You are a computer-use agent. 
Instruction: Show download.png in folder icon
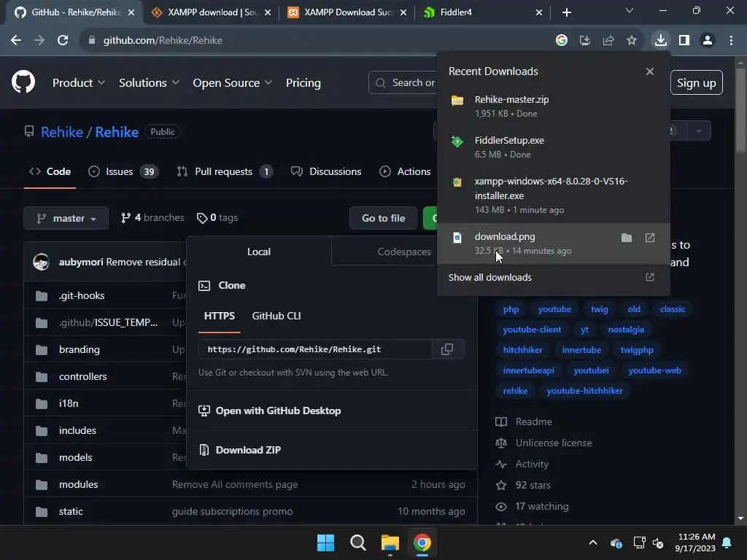[627, 238]
